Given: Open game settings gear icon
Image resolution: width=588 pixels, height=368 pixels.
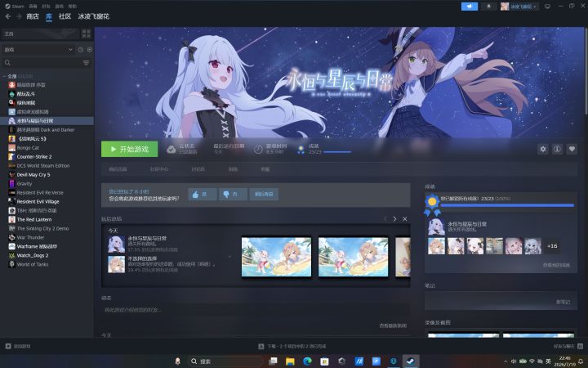Looking at the screenshot, I should coord(542,149).
